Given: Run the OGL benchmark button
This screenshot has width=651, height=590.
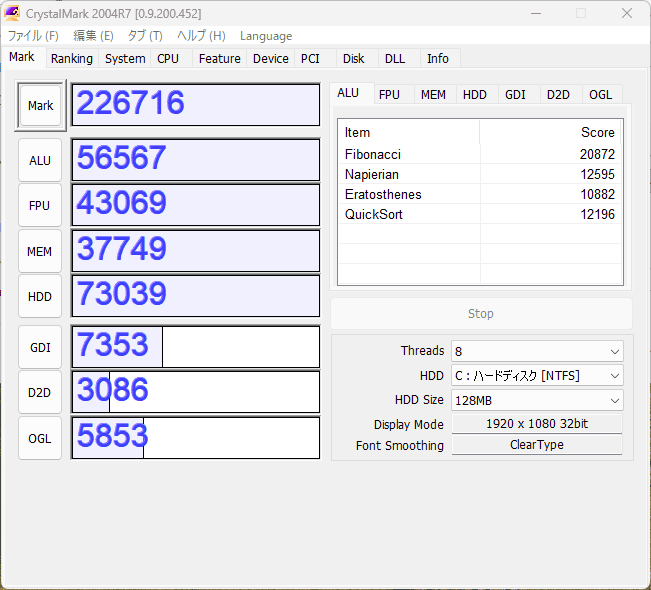Looking at the screenshot, I should tap(40, 438).
